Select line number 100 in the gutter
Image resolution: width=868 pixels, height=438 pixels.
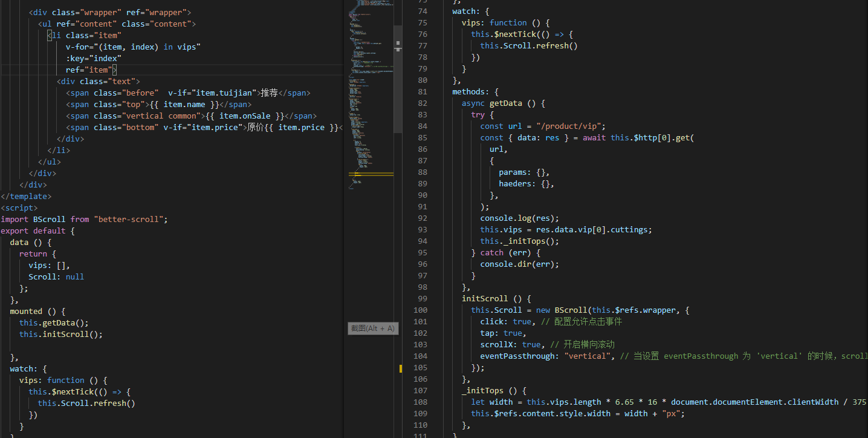click(x=420, y=310)
